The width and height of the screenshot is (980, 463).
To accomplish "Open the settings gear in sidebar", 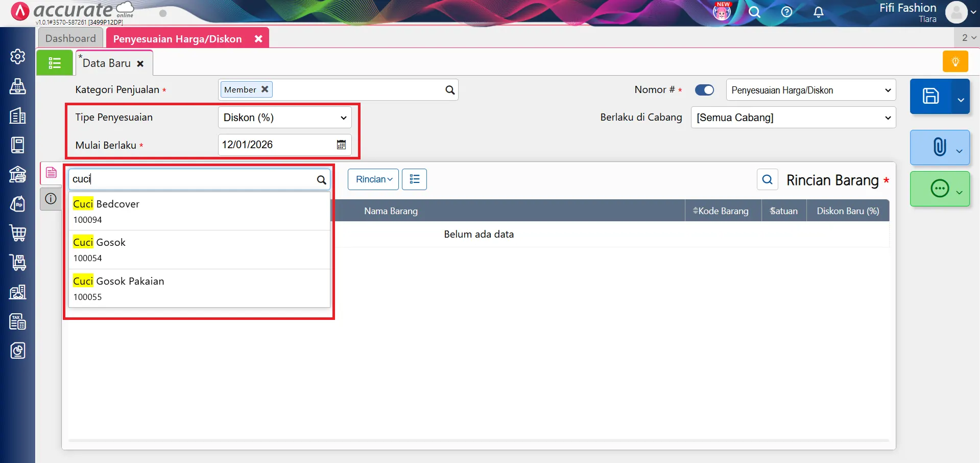I will click(18, 56).
